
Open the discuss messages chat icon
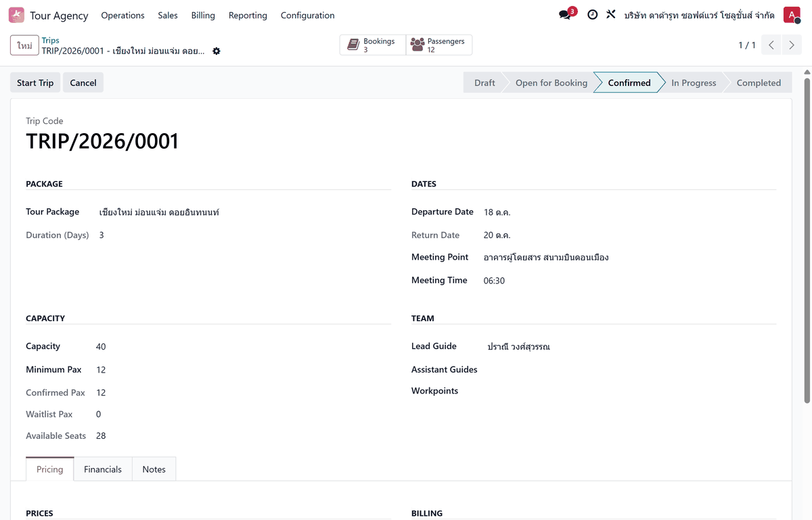565,15
